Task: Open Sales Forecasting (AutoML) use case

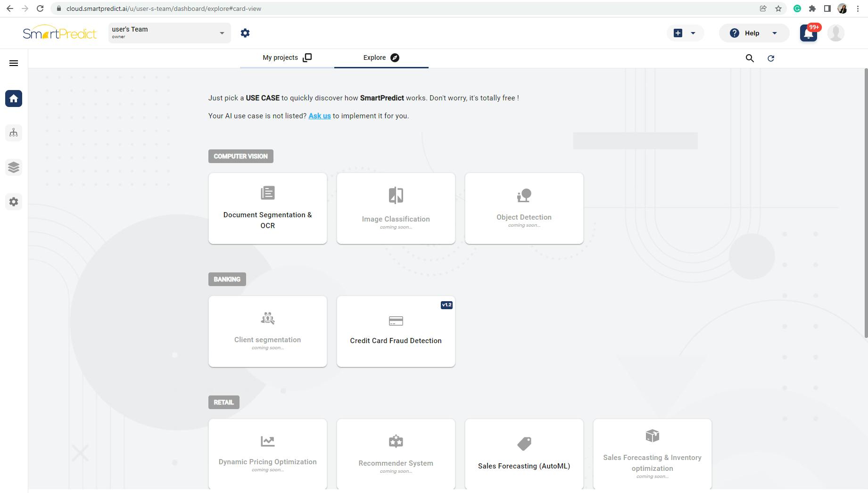Action: tap(524, 454)
